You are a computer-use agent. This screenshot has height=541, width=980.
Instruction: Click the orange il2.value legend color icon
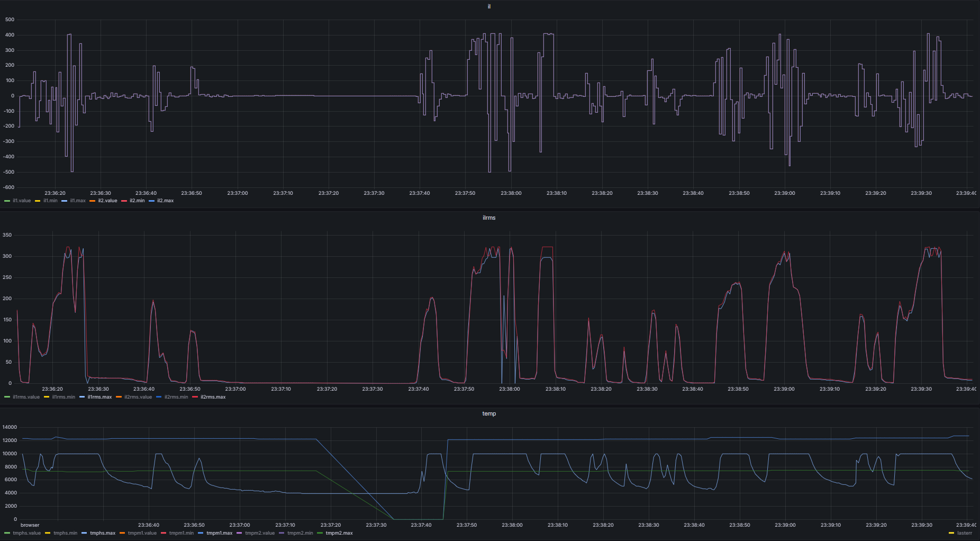tap(93, 201)
